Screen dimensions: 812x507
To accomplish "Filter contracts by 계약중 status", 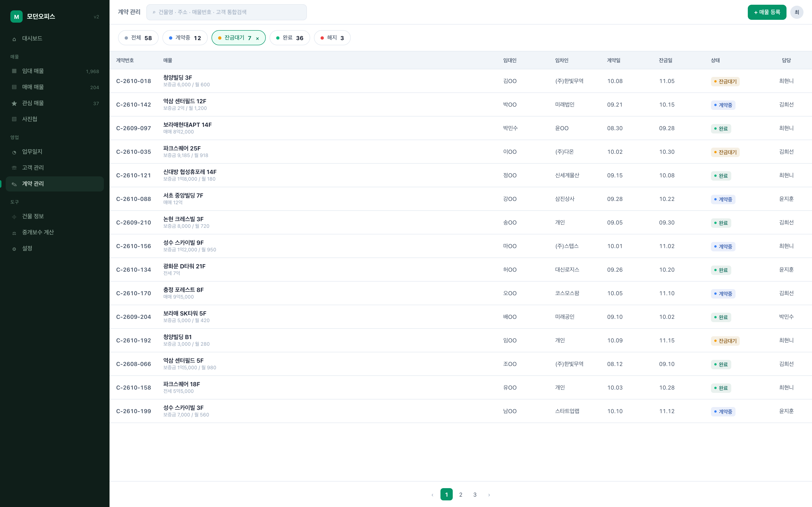I will pos(185,38).
